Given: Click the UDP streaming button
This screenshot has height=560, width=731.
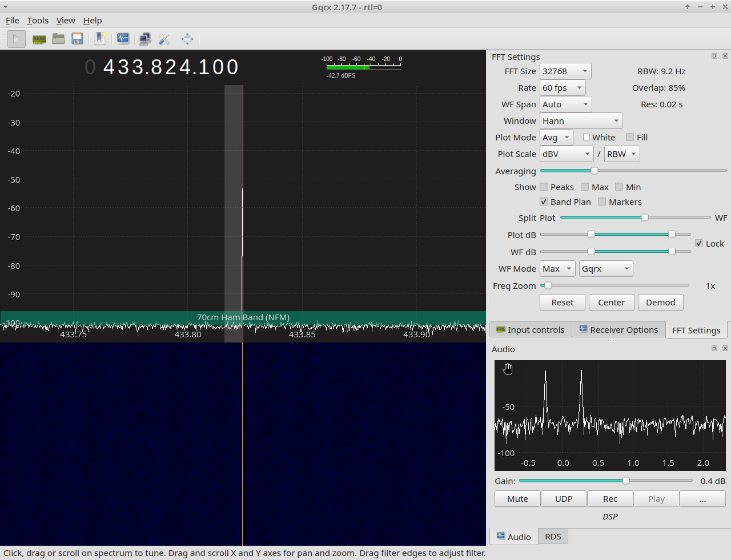Looking at the screenshot, I should coord(564,499).
